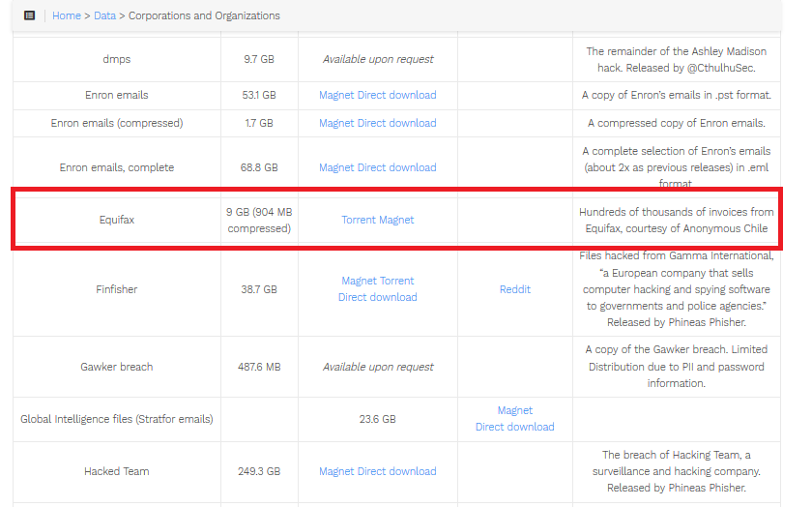Open Magnet link in Hacked Team row
Screen dimensions: 812x507
coord(336,471)
